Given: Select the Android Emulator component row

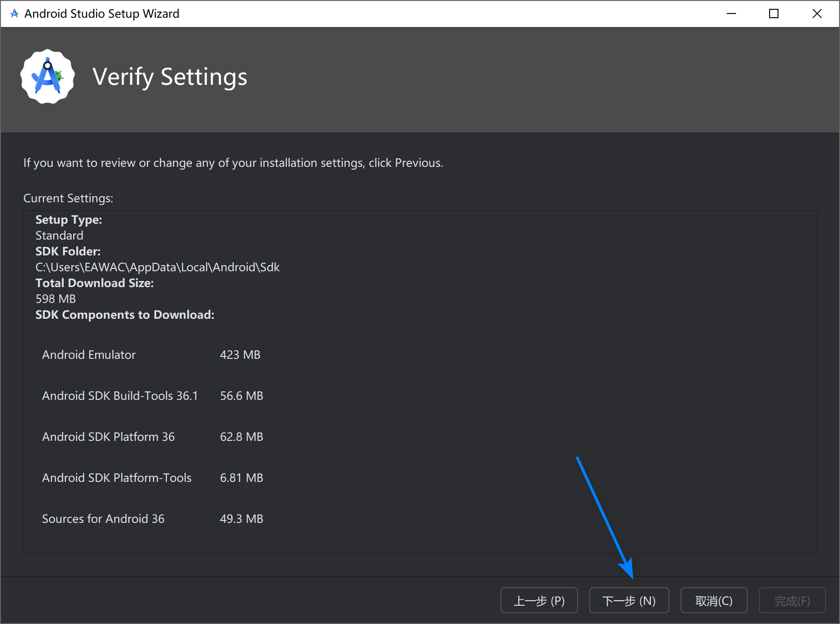Looking at the screenshot, I should point(89,355).
